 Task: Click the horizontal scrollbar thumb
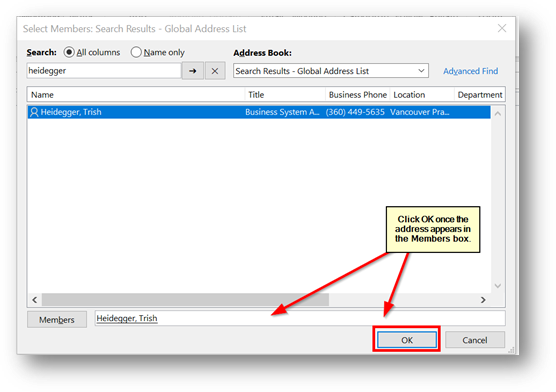[185, 300]
